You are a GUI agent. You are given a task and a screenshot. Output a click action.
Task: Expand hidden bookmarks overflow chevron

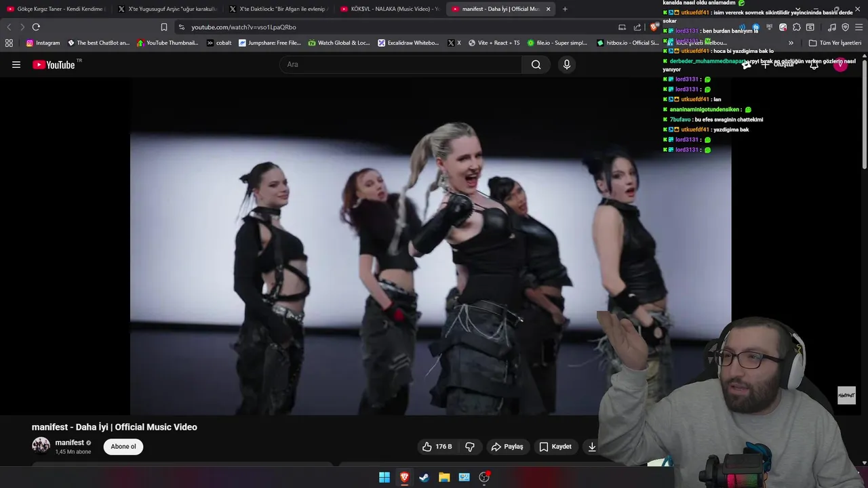pyautogui.click(x=791, y=43)
